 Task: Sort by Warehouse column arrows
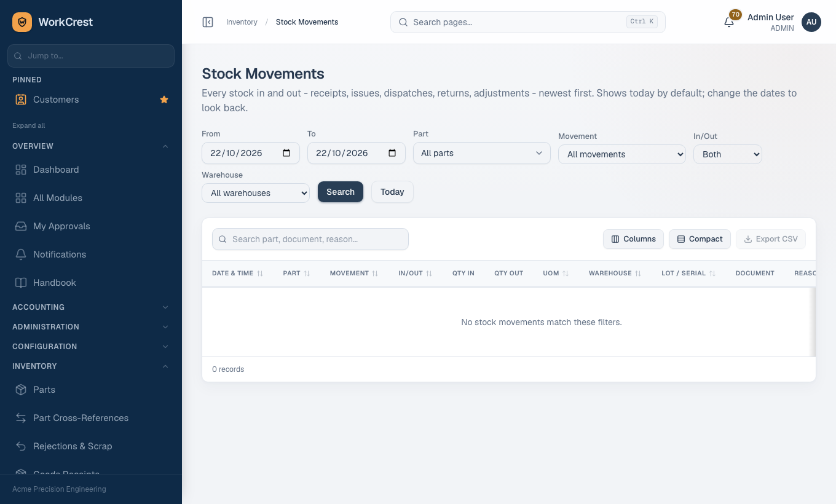[638, 274]
